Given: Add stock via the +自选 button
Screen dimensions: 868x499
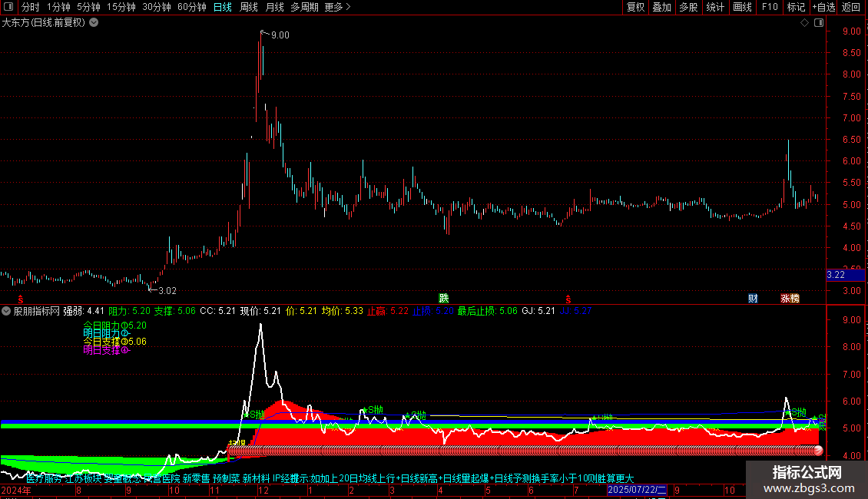Looking at the screenshot, I should (823, 7).
